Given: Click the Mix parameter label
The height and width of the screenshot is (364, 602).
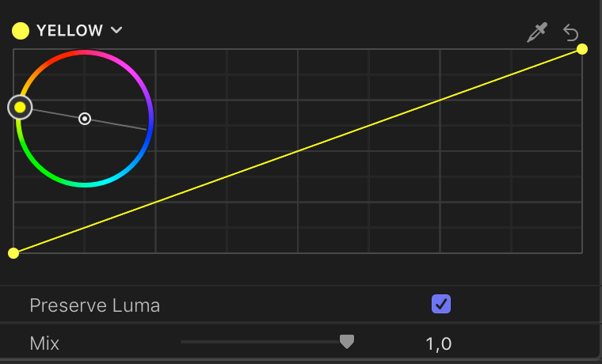Looking at the screenshot, I should click(44, 343).
